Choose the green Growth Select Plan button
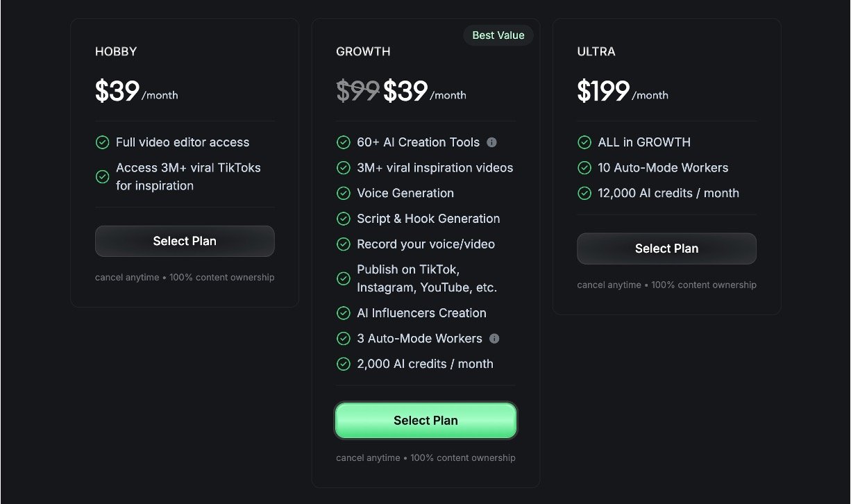Screen dimensions: 851x504 coord(426,421)
